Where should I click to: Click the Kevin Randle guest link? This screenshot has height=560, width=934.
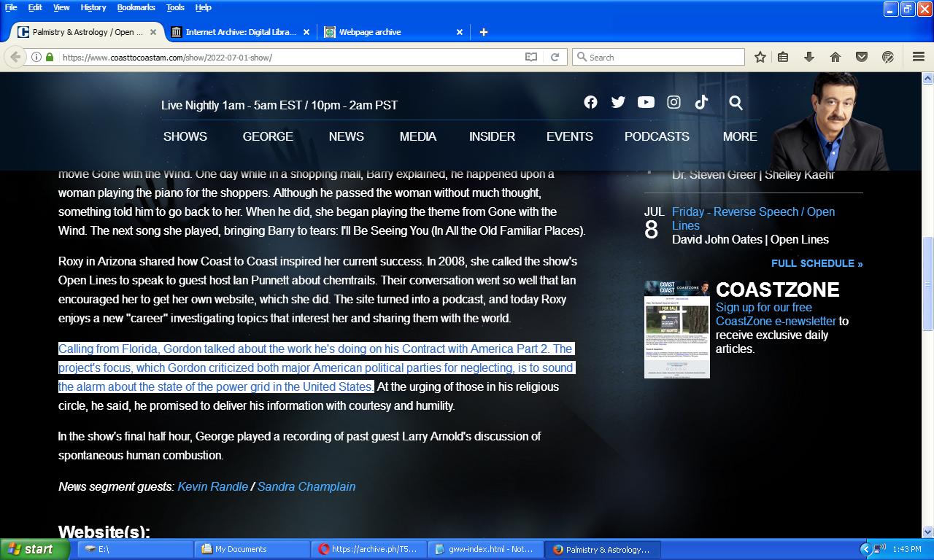coord(212,486)
